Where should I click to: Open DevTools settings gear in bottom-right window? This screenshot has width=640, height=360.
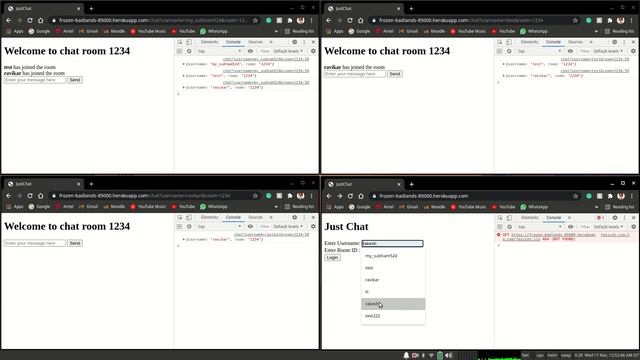click(x=615, y=218)
